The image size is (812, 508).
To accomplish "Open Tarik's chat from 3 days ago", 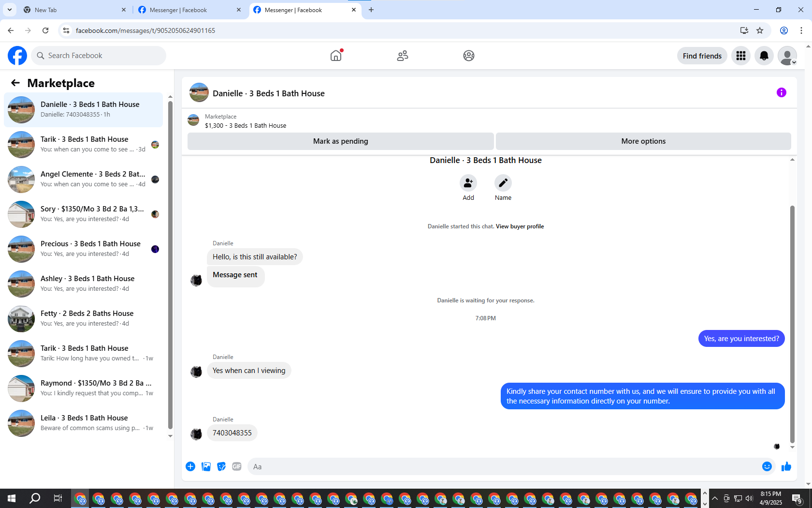I will point(84,145).
